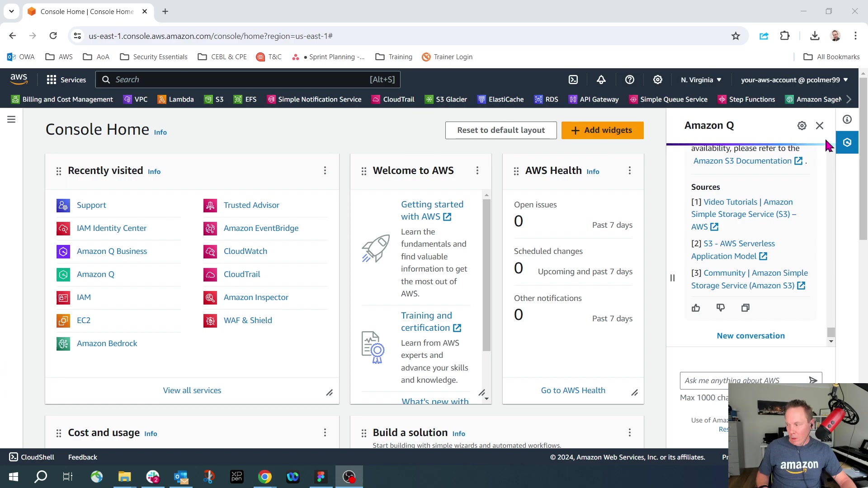868x488 pixels.
Task: Open Billing and Cost Management favorite
Action: (62, 99)
